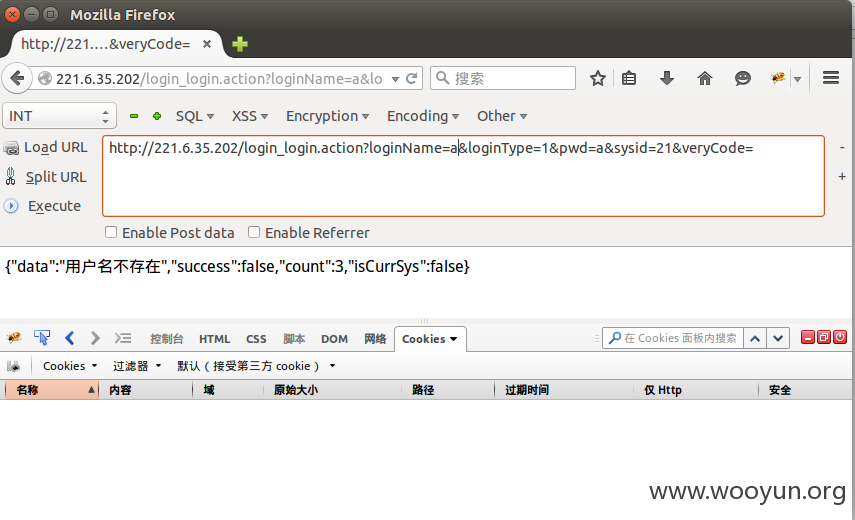
Task: Close the veryCode= browser tab
Action: 207,44
